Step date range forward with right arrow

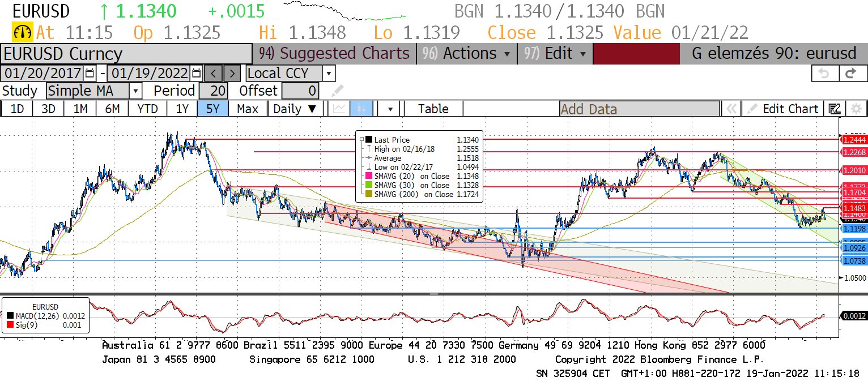[x=232, y=73]
